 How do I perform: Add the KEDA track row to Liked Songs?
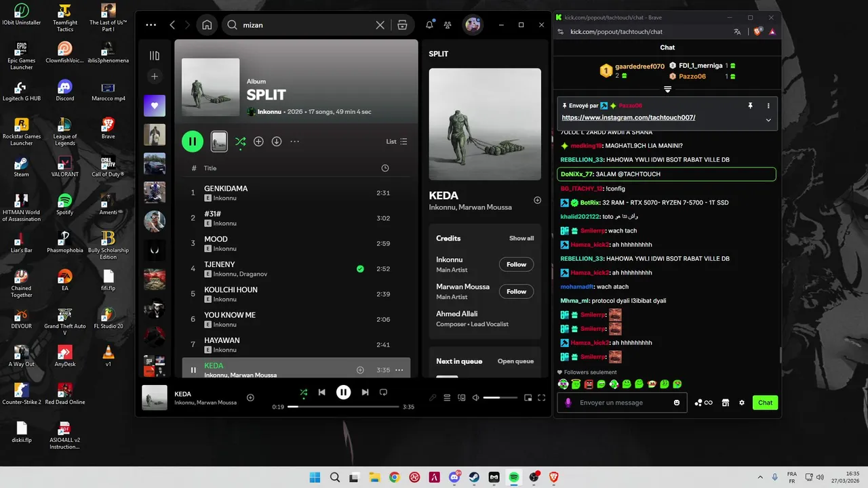(360, 370)
